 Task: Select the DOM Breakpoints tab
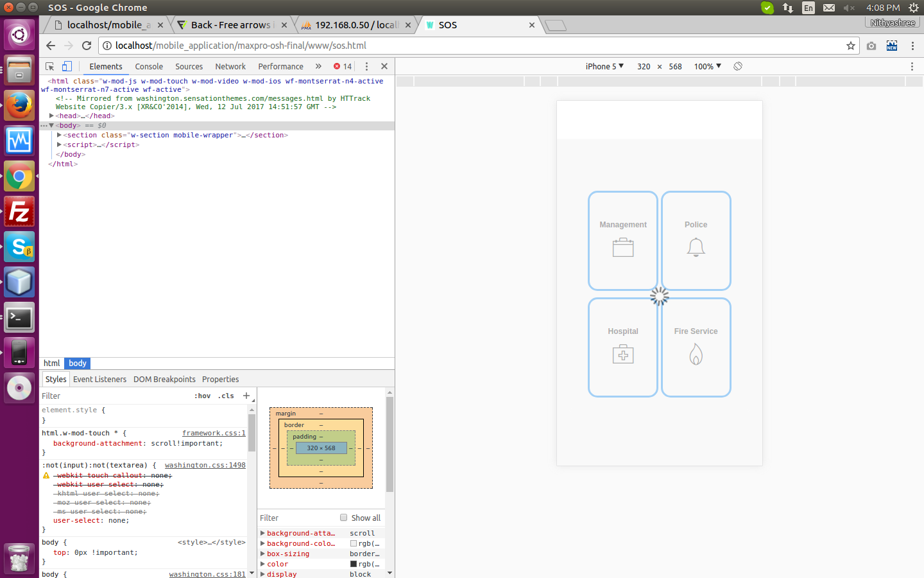(x=164, y=380)
